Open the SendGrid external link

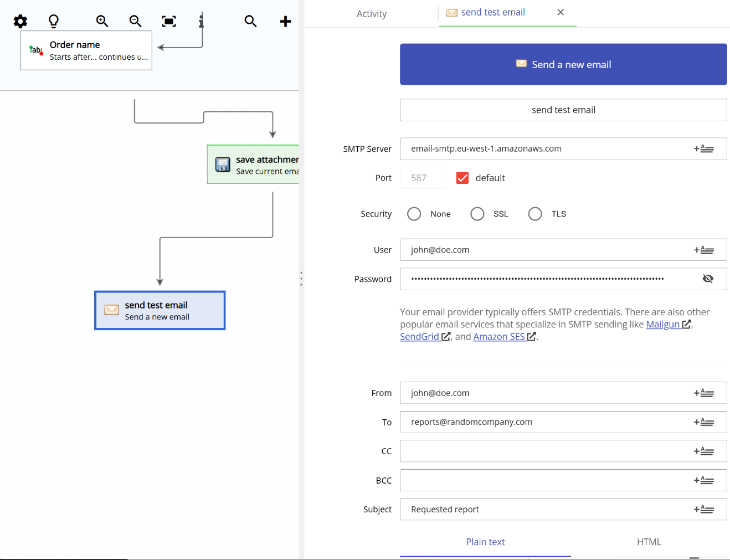coord(420,336)
